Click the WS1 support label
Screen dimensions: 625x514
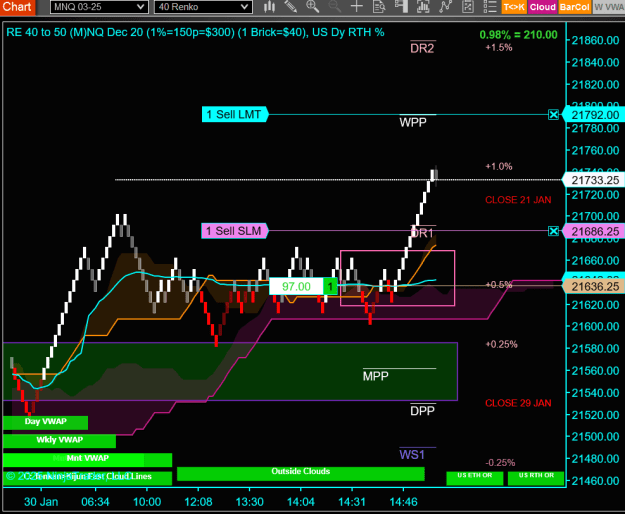pyautogui.click(x=412, y=455)
